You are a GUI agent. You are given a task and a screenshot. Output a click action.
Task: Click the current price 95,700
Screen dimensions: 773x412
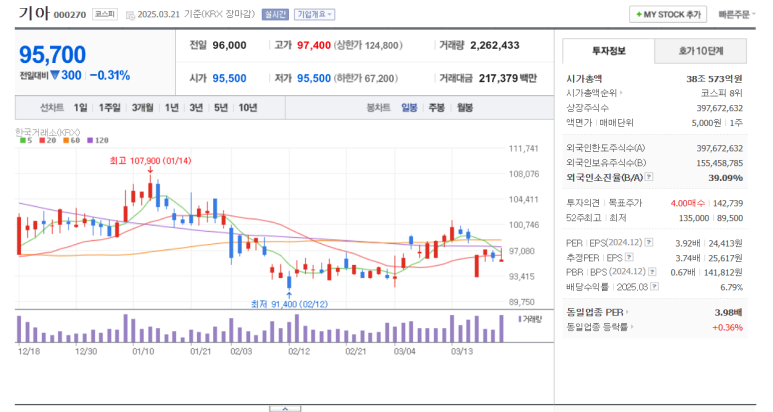52,55
